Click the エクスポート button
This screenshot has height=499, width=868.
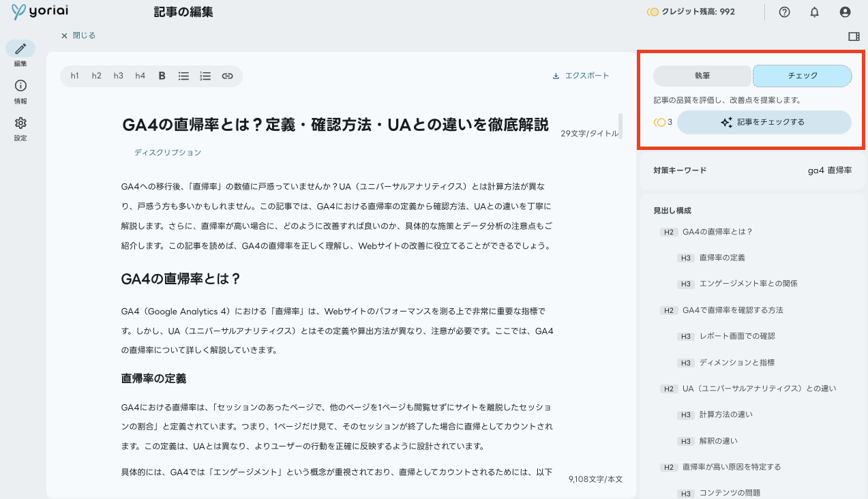(x=581, y=76)
